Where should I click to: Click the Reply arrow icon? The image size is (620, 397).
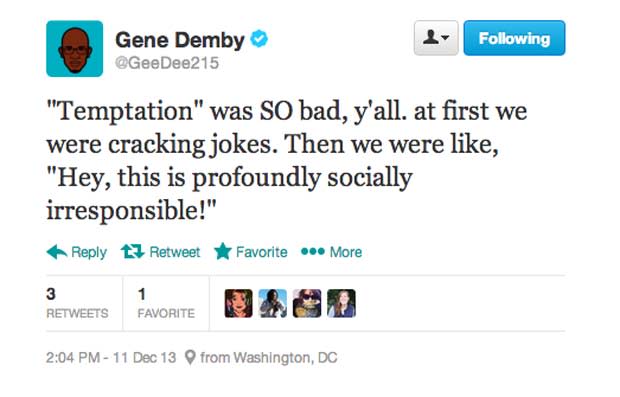(57, 252)
